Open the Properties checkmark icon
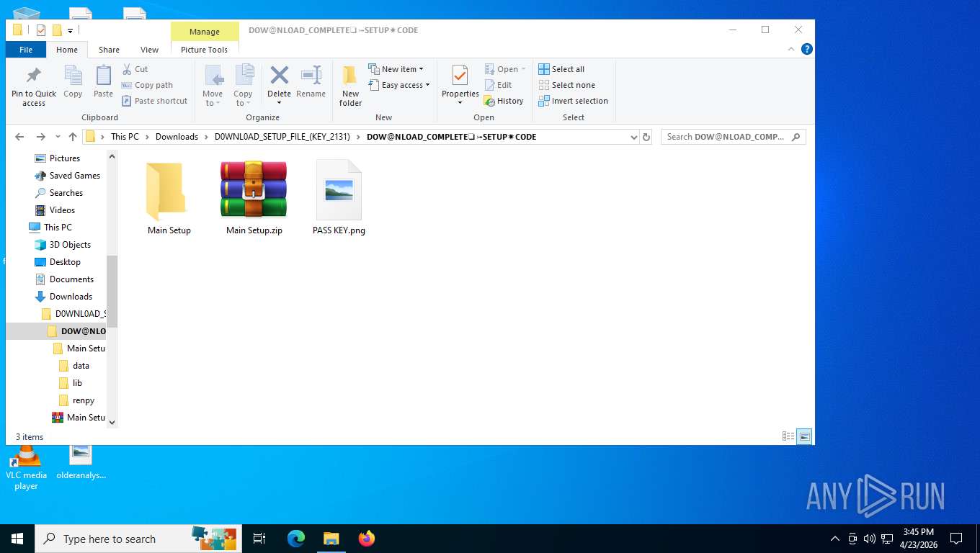The height and width of the screenshot is (553, 980). tap(460, 76)
